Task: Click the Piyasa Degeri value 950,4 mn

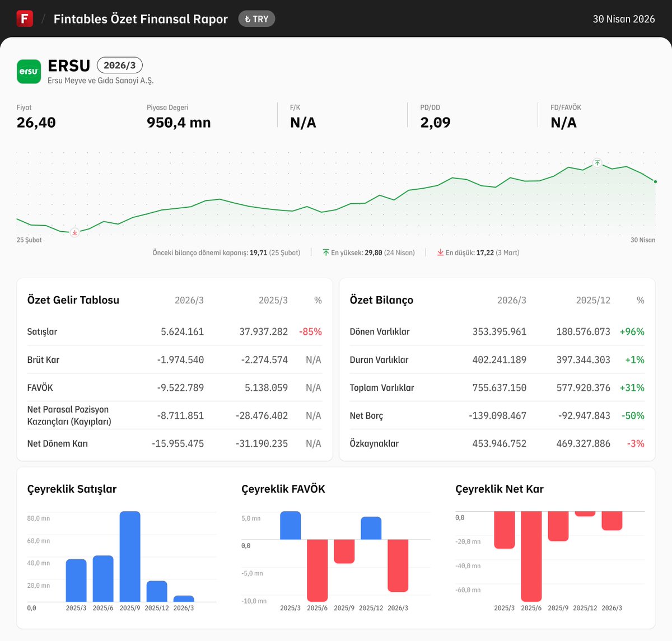Action: coord(179,123)
